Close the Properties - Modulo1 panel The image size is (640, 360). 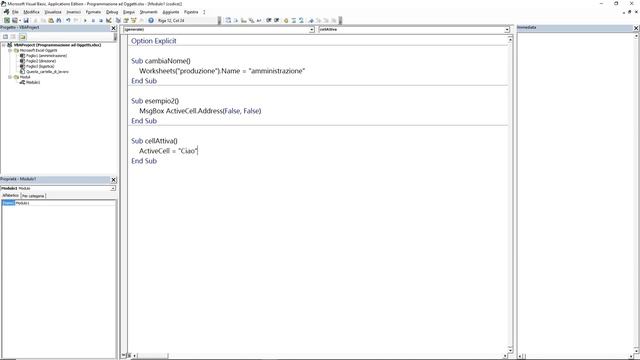tap(113, 180)
